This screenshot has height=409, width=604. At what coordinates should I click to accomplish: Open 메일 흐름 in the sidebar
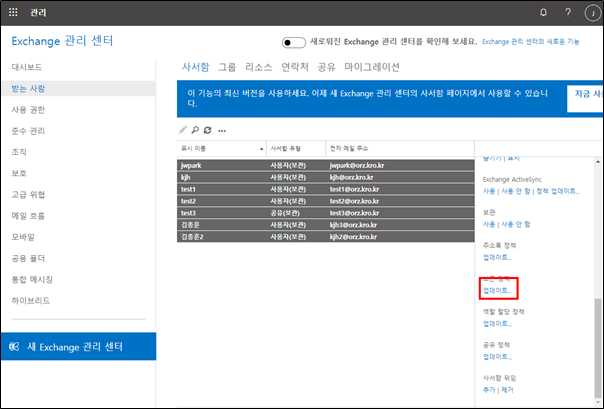click(28, 216)
